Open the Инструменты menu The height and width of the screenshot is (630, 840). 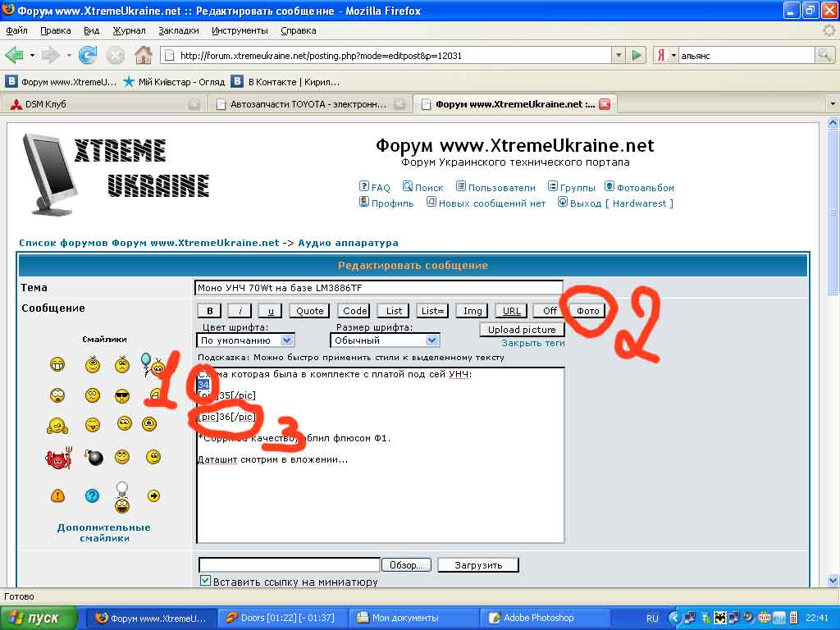pos(240,30)
